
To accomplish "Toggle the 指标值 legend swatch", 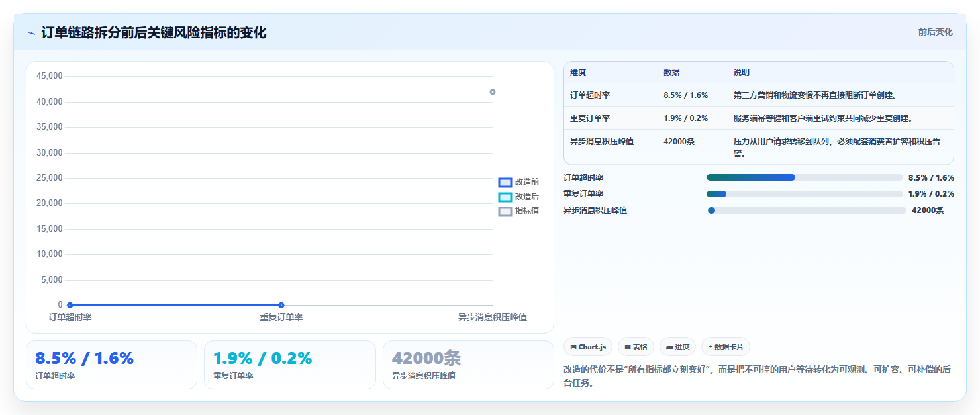I will pos(505,211).
